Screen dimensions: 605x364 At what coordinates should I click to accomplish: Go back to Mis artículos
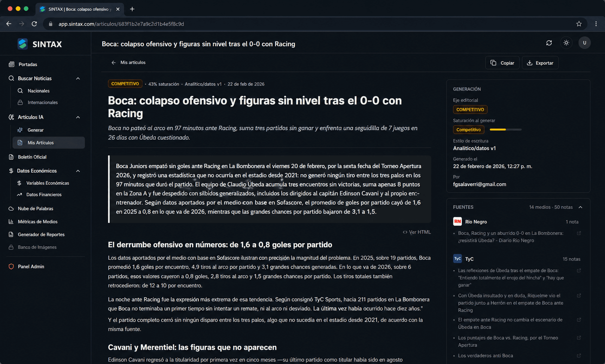point(128,62)
